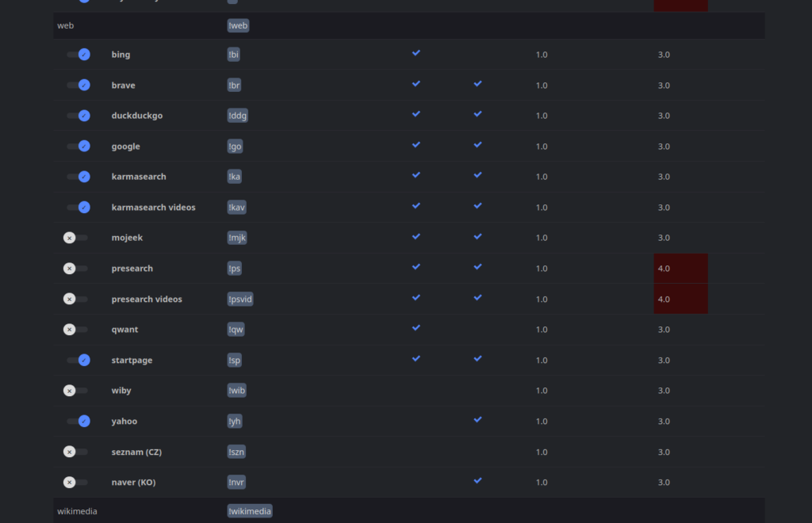Click the checkmark in the yahoo row
The image size is (812, 523).
pyautogui.click(x=477, y=419)
